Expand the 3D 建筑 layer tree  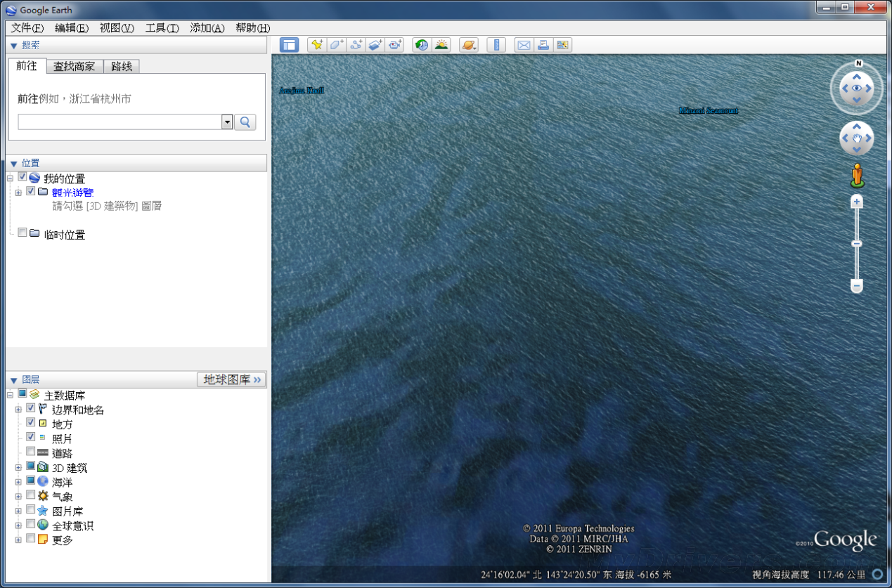click(18, 468)
